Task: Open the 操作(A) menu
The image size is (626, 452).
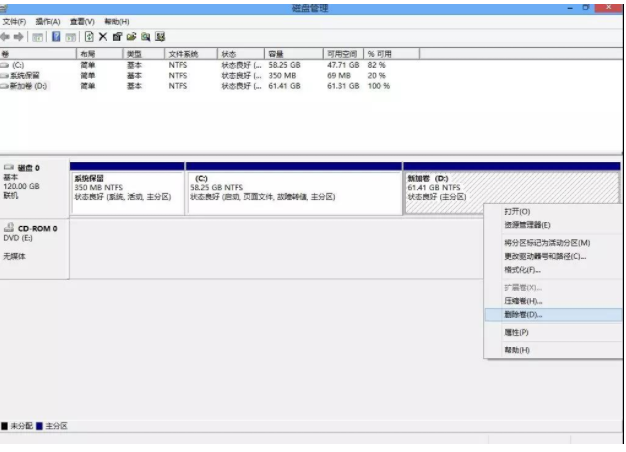Action: tap(47, 21)
